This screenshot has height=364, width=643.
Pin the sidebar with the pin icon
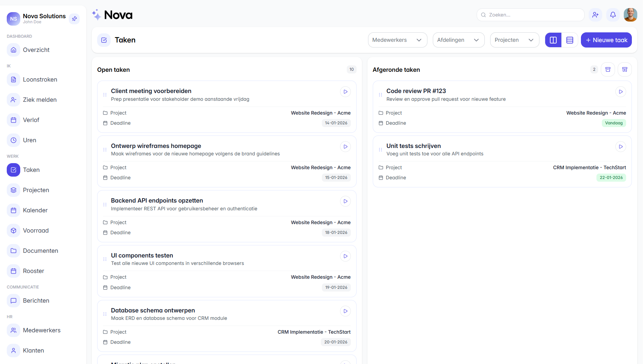click(x=74, y=19)
